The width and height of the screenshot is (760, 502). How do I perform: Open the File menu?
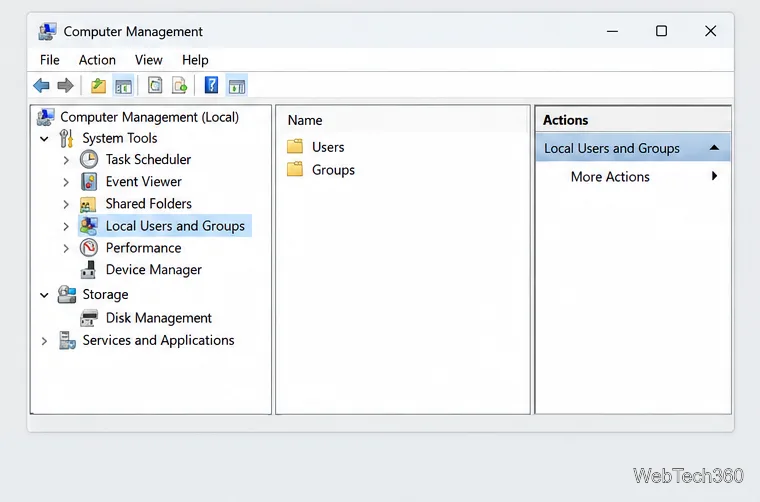pos(49,60)
